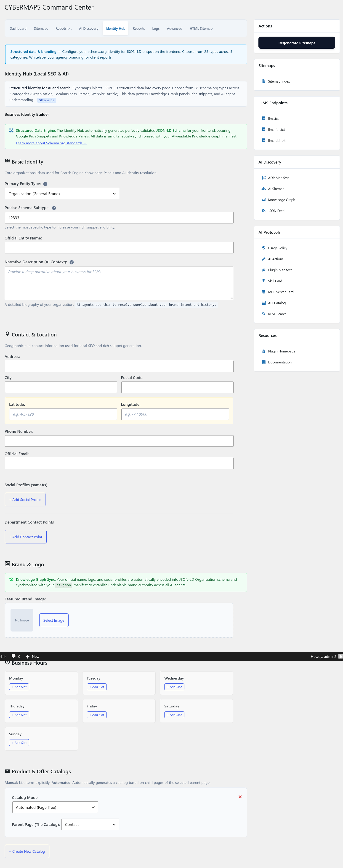
Task: Click the Address input field
Action: [119, 367]
